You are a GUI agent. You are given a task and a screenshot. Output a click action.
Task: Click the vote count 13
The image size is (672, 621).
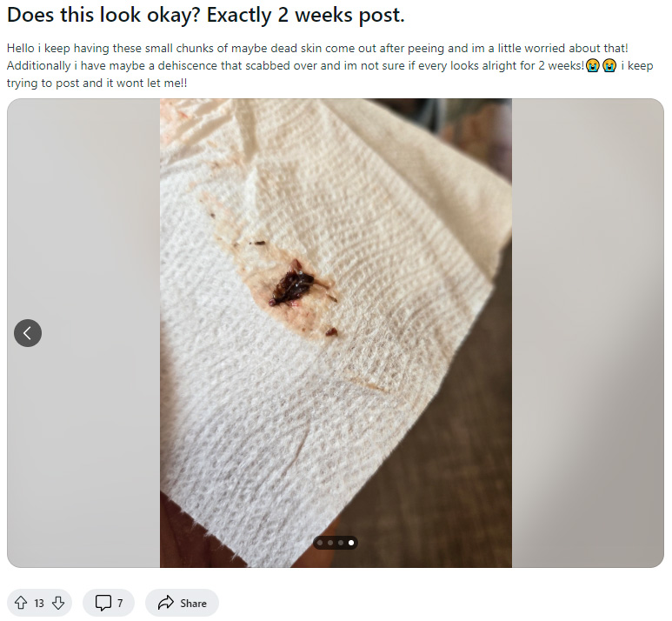coord(39,604)
